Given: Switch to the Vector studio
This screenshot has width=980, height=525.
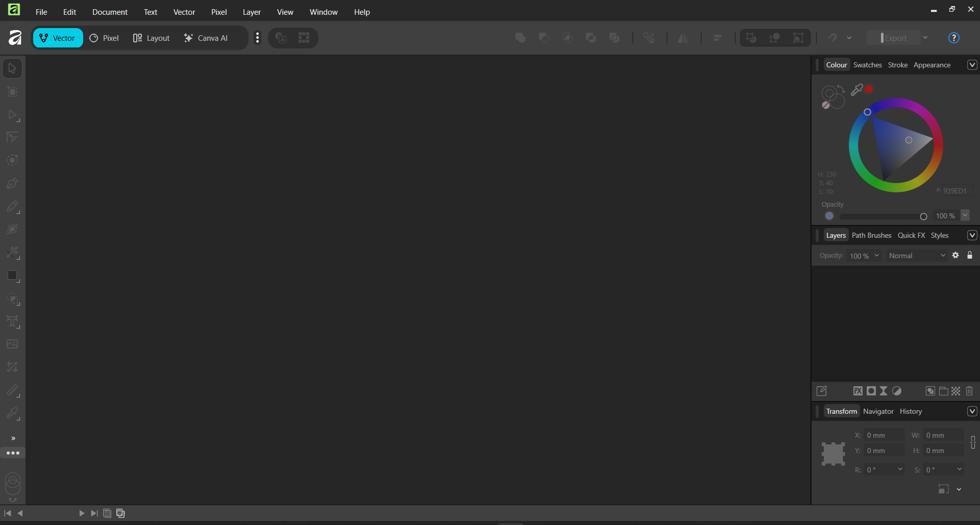Looking at the screenshot, I should 58,38.
